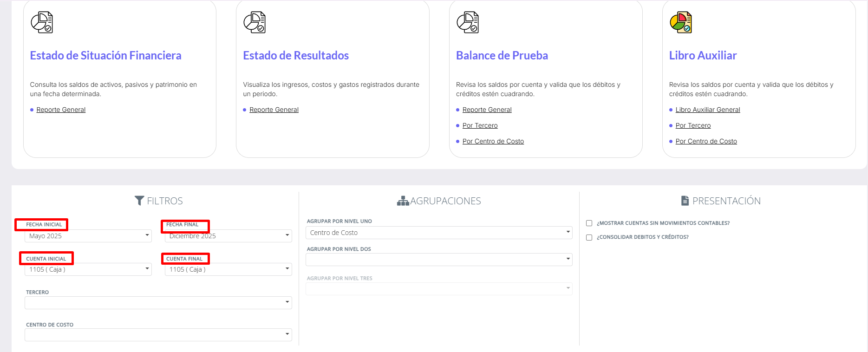
Task: Enable showing accounts without accounting movements
Action: 589,223
